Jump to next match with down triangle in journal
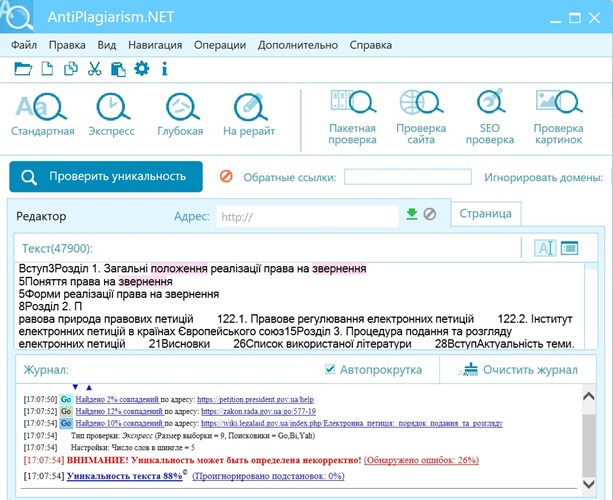Screen dimensions: 613x500 (x=75, y=387)
